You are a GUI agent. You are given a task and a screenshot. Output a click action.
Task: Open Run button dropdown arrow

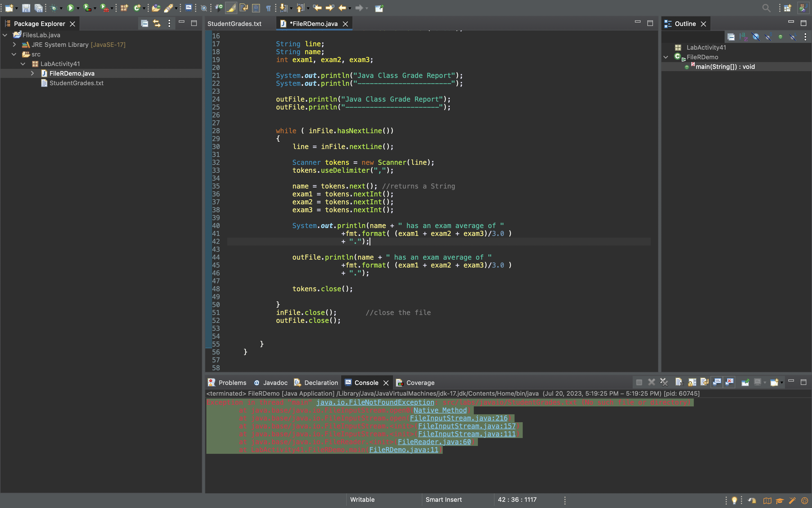click(x=78, y=8)
